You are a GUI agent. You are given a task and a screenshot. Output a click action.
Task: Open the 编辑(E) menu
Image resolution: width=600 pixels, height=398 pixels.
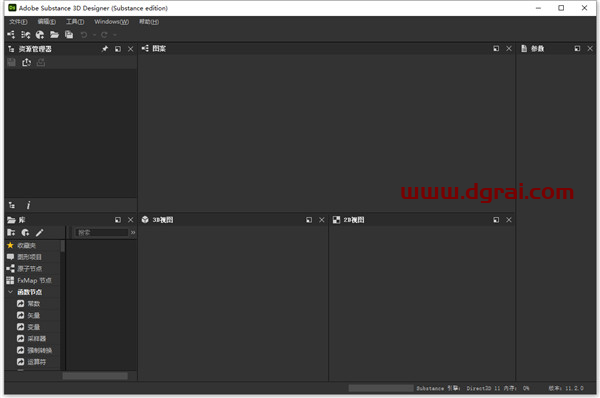47,22
